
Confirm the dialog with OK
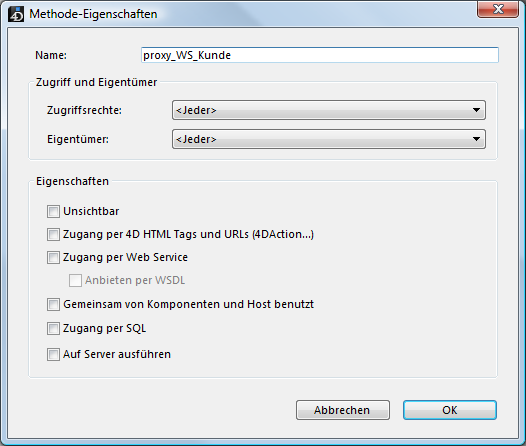click(450, 410)
